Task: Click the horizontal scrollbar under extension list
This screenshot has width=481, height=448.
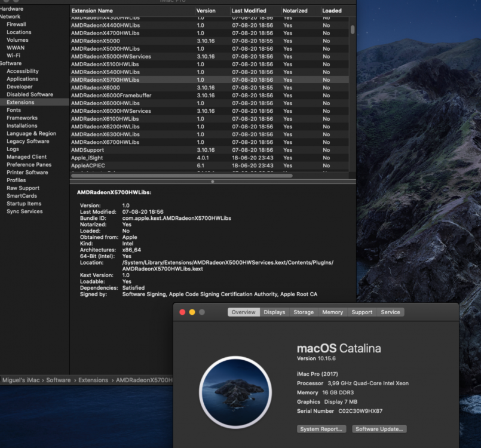Action: pos(182,176)
